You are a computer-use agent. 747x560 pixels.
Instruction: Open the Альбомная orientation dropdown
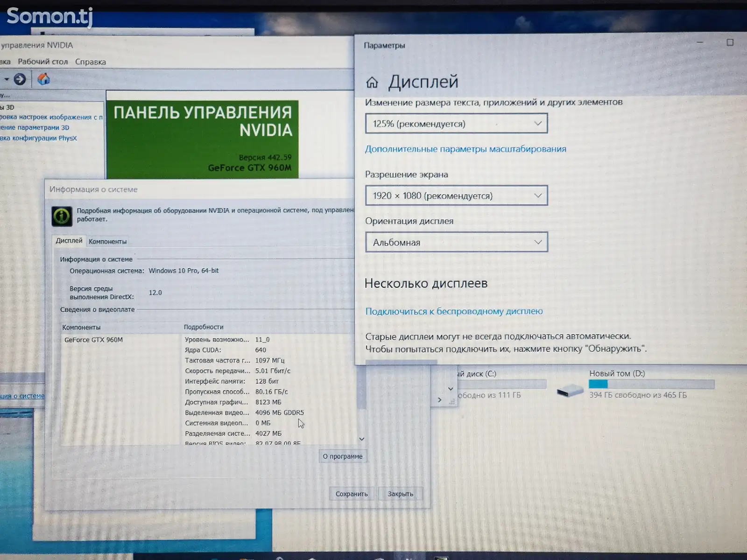tap(456, 242)
